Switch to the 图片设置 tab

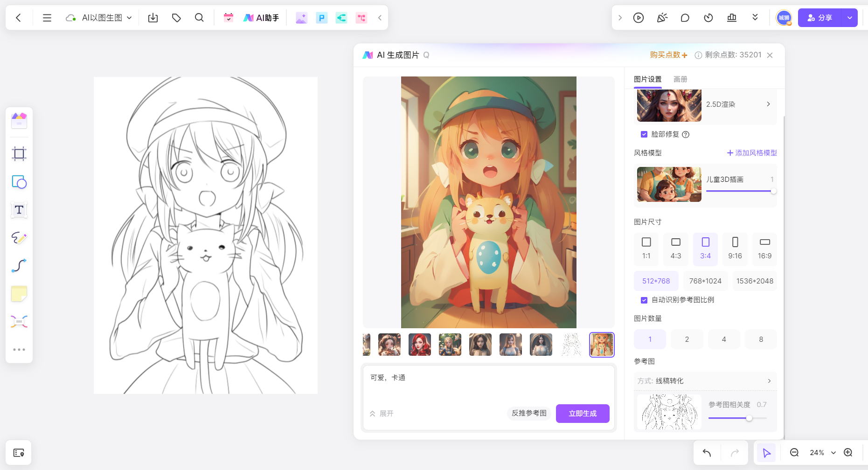click(x=647, y=79)
